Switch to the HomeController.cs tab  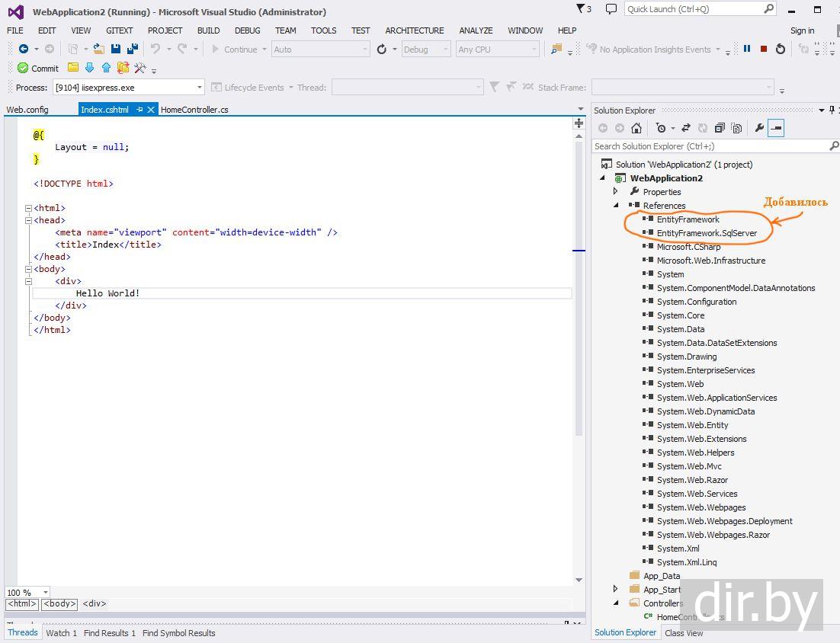point(194,110)
